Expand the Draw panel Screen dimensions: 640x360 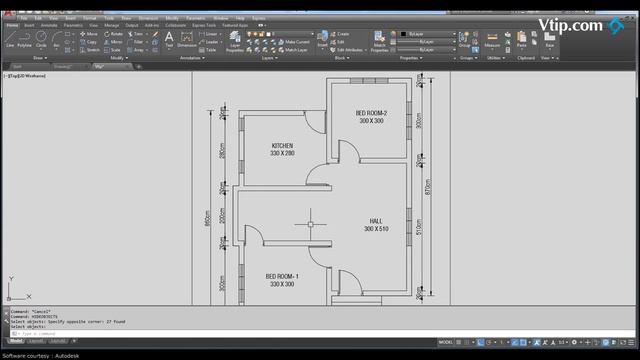pyautogui.click(x=40, y=58)
